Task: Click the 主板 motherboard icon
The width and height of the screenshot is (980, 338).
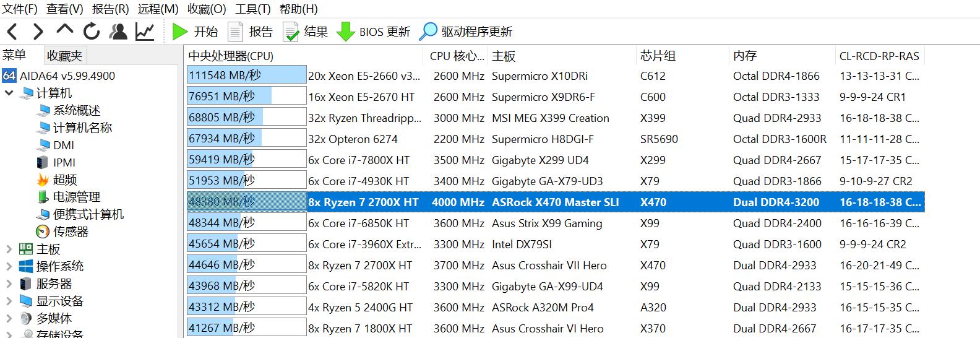Action: pos(26,249)
